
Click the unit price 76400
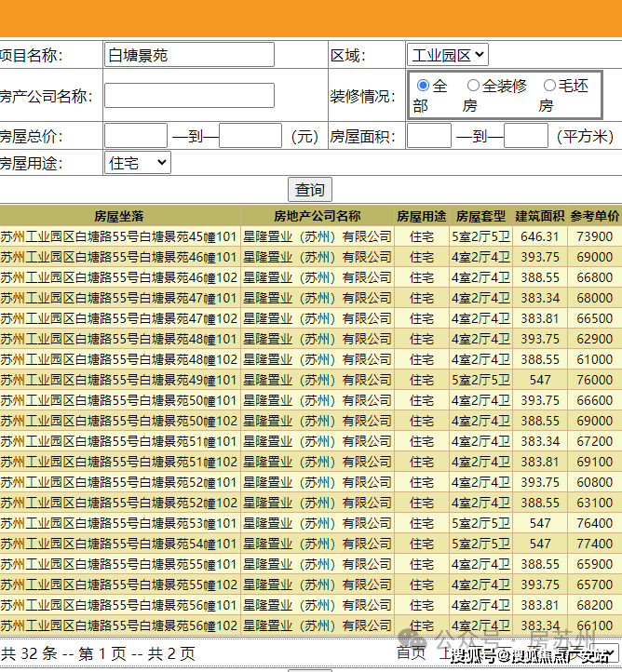click(x=595, y=523)
